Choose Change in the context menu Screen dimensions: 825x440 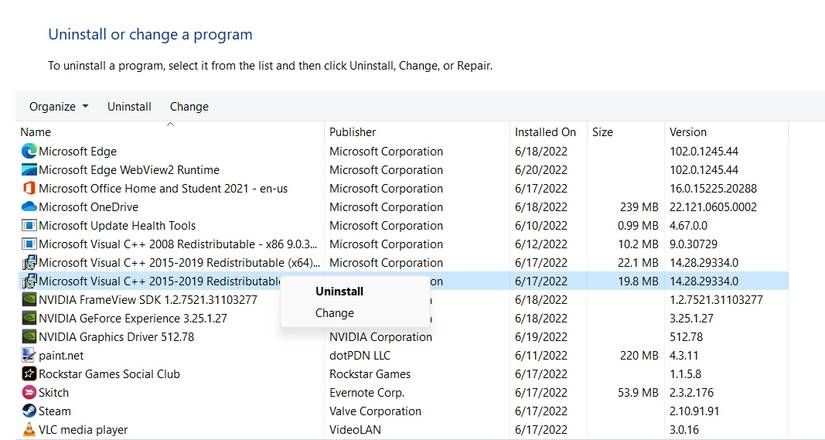pyautogui.click(x=334, y=313)
